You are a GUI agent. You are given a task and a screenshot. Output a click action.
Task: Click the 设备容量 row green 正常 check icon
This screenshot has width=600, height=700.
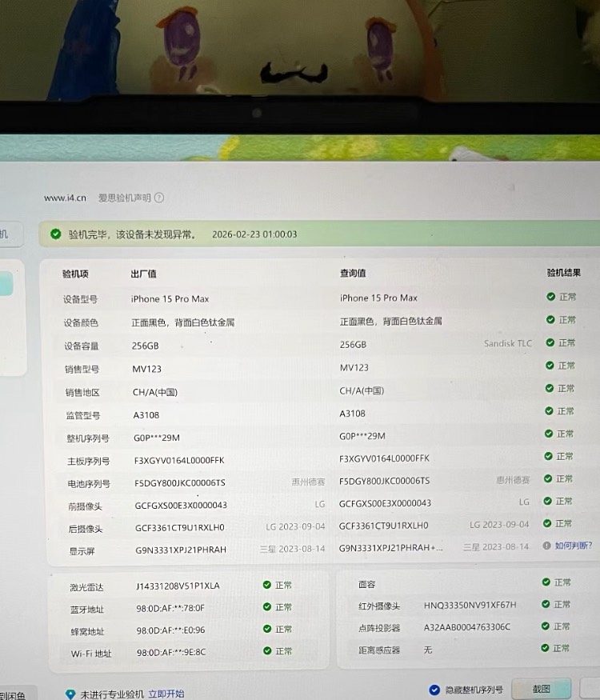pos(550,342)
